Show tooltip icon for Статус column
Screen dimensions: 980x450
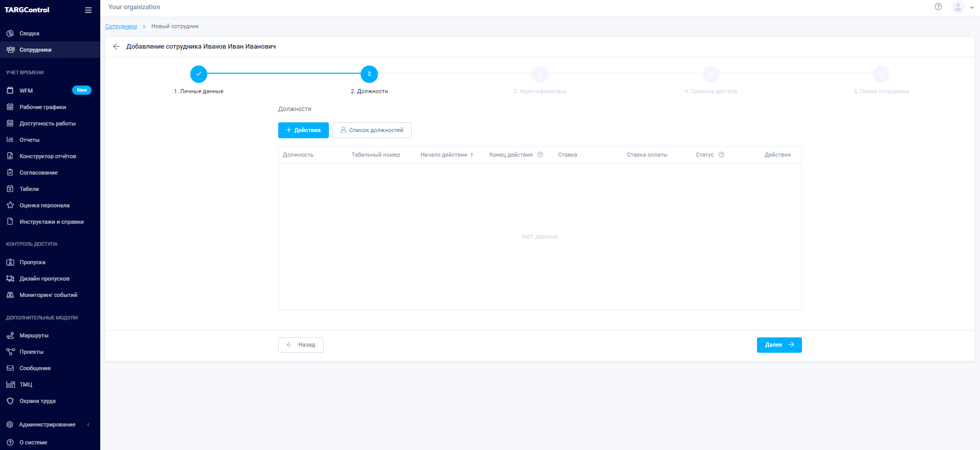coord(721,155)
